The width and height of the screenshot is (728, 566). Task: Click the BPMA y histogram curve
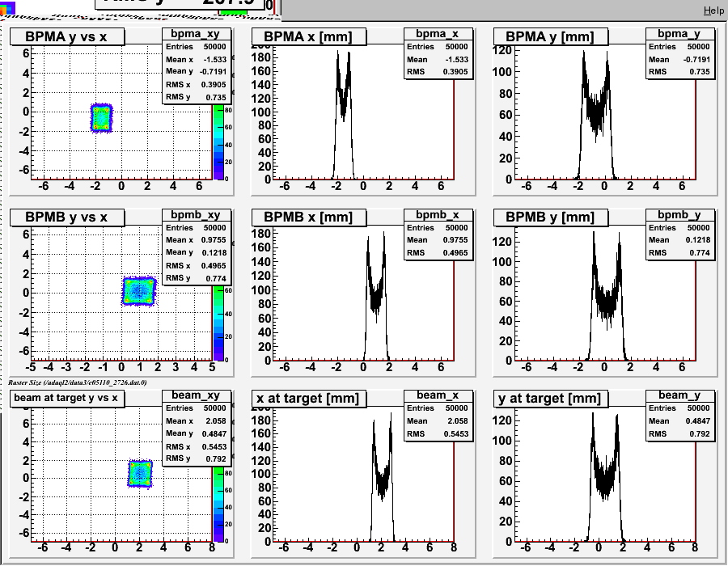coord(595,115)
